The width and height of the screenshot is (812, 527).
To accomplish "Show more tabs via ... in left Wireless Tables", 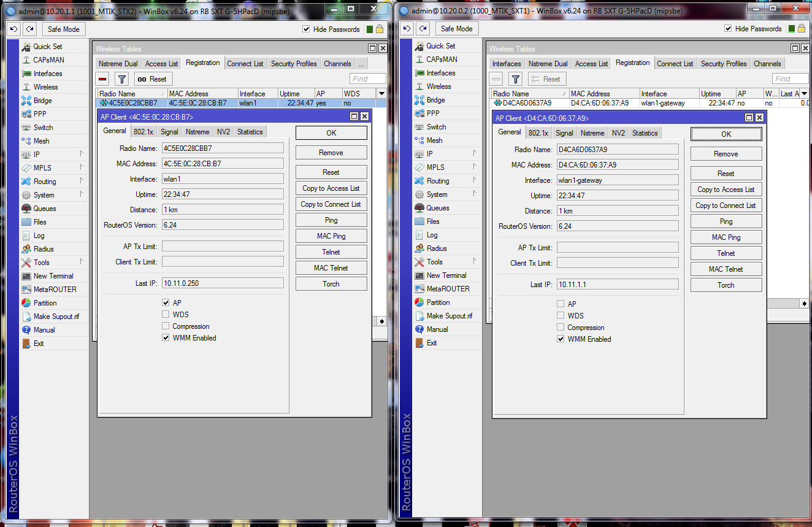I will pos(361,64).
